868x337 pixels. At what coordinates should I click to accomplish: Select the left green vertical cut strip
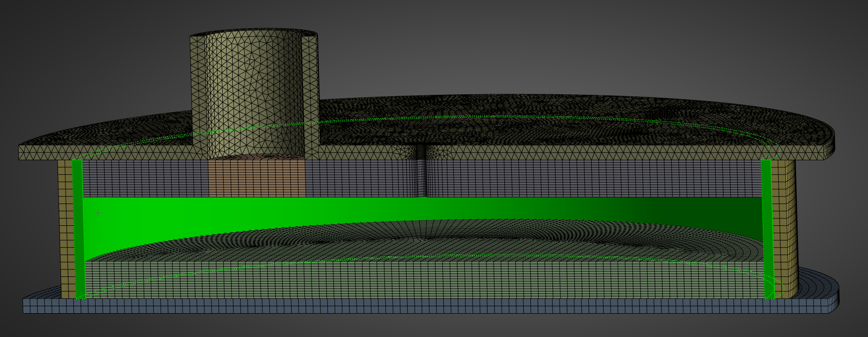(78, 228)
